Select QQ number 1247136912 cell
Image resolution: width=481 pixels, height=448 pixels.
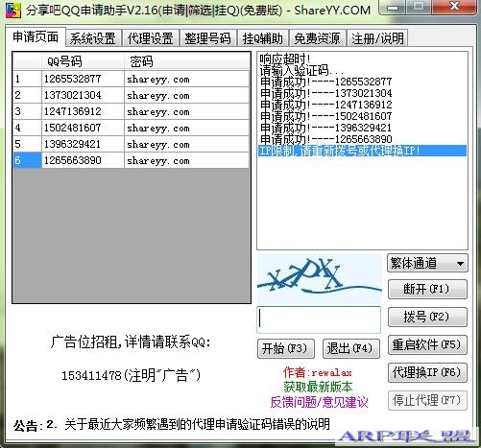83,111
